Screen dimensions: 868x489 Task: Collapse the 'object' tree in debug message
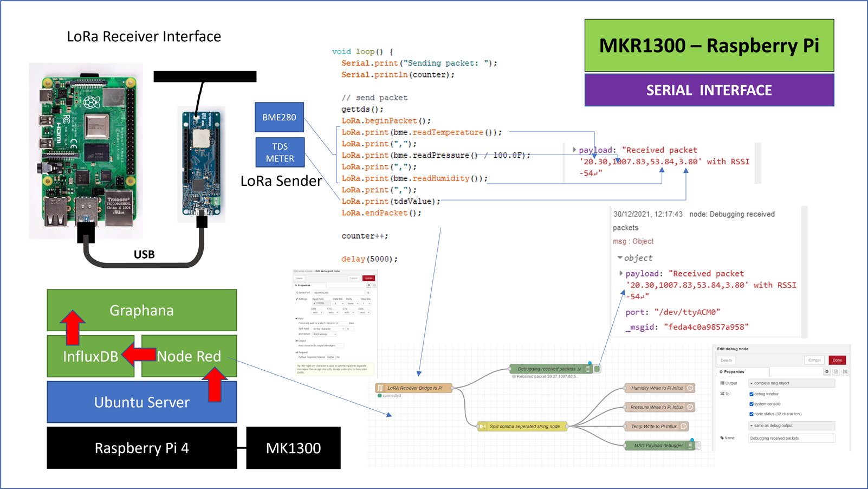coord(620,258)
